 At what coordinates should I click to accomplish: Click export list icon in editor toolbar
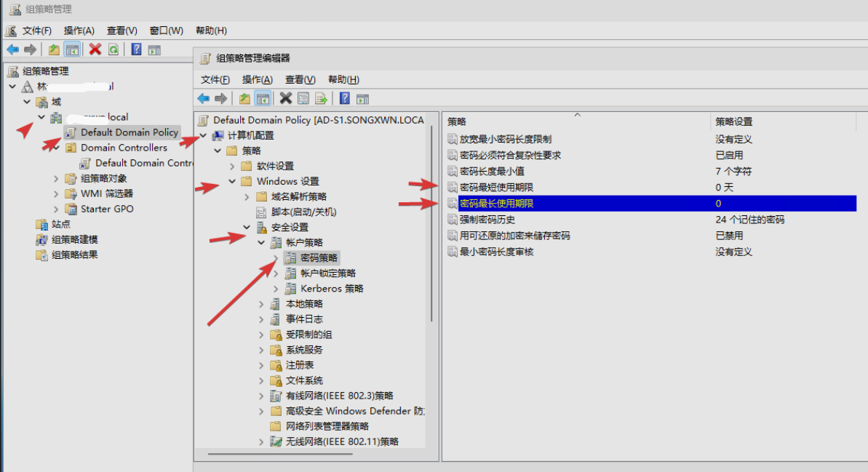tap(321, 98)
